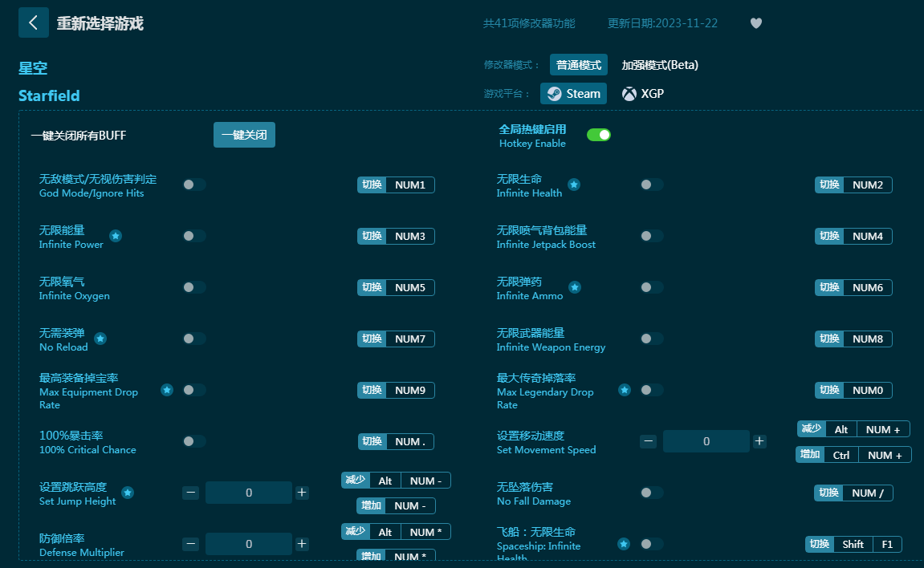Switch to Enhanced Mode (Beta)

pos(660,65)
